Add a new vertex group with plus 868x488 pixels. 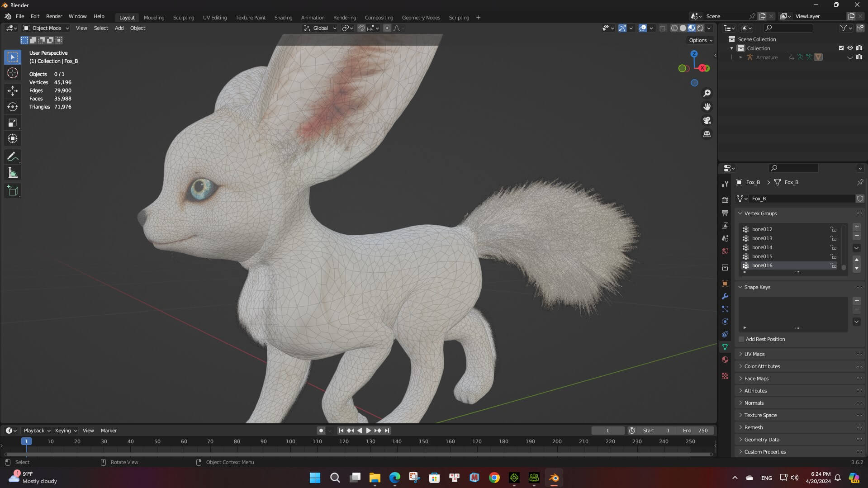click(856, 227)
